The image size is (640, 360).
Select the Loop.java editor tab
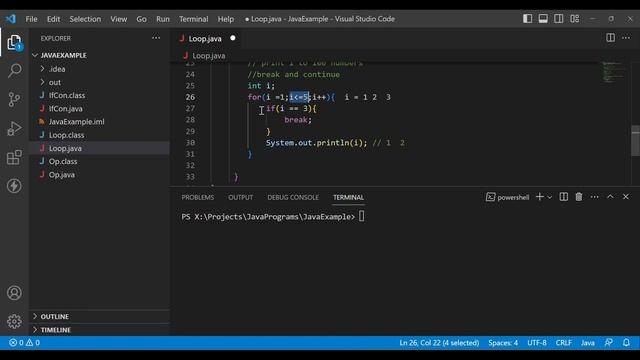[206, 38]
